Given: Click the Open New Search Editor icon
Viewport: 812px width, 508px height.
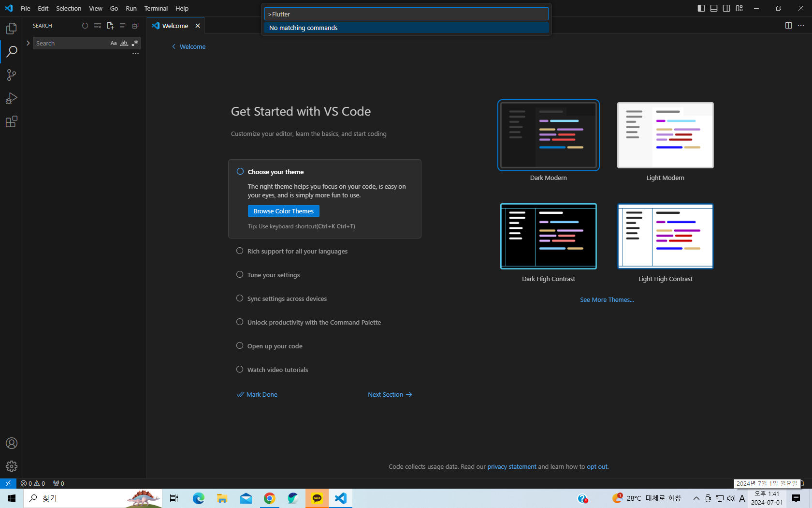Looking at the screenshot, I should [110, 26].
